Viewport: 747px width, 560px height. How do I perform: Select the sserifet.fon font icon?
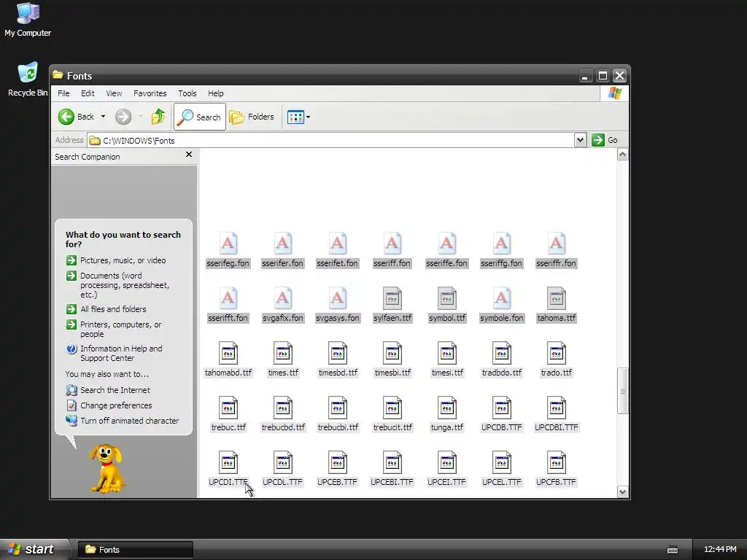point(337,244)
